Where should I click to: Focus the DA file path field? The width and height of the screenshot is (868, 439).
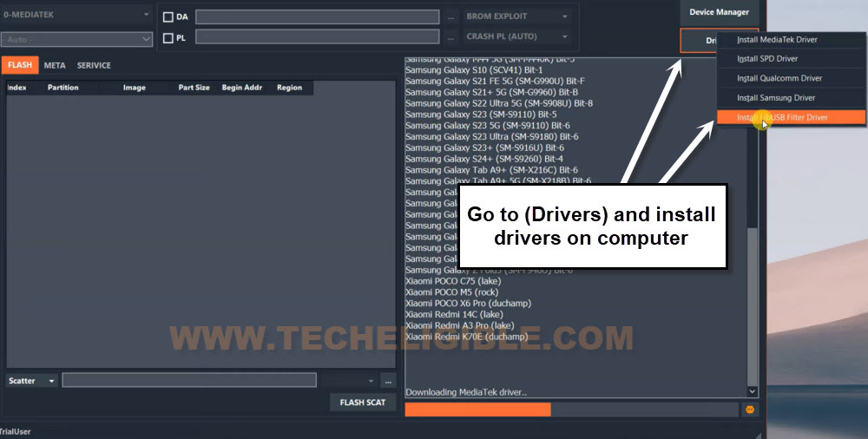[x=317, y=17]
